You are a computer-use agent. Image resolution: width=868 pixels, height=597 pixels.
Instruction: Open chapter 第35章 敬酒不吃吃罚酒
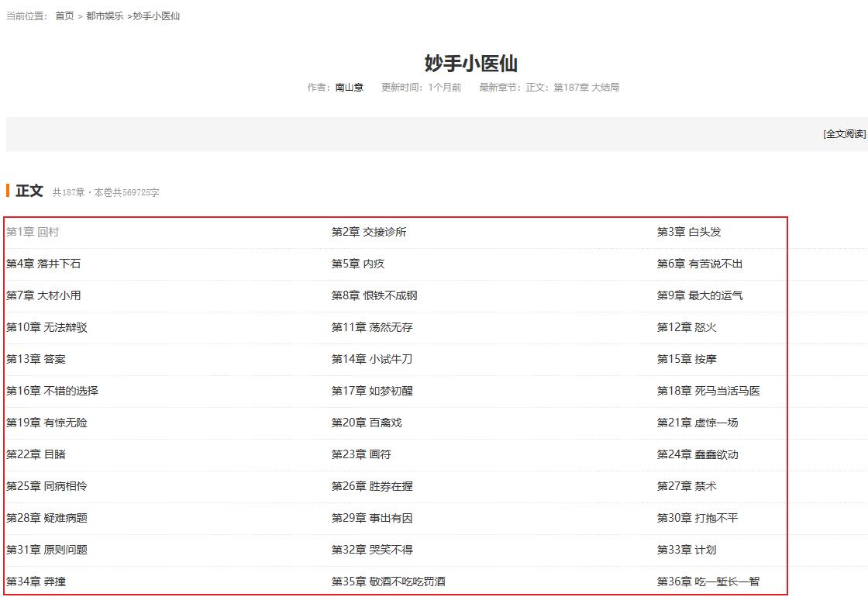[x=388, y=581]
